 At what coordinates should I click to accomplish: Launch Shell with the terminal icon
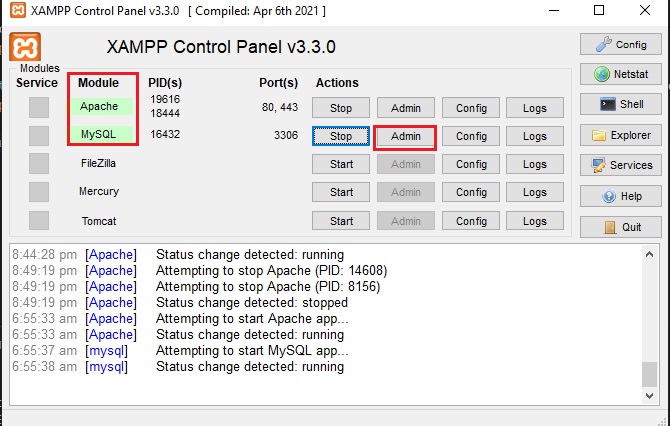pos(620,104)
